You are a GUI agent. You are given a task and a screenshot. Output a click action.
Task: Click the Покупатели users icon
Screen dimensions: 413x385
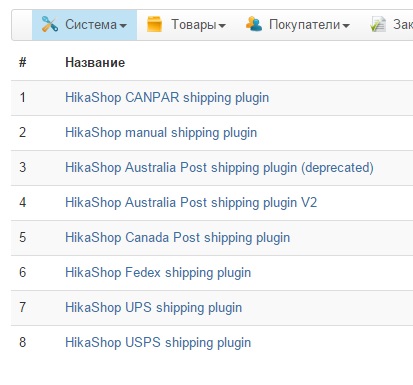(254, 24)
